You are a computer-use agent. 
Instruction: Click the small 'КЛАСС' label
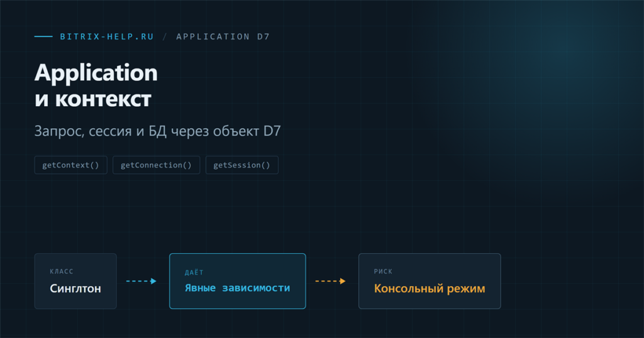click(62, 271)
